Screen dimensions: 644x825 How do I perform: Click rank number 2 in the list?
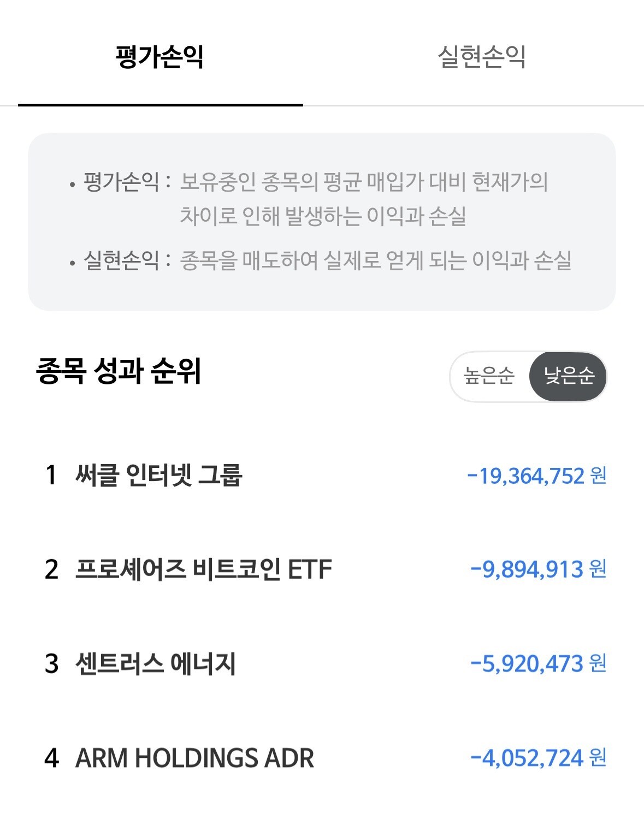pyautogui.click(x=51, y=569)
